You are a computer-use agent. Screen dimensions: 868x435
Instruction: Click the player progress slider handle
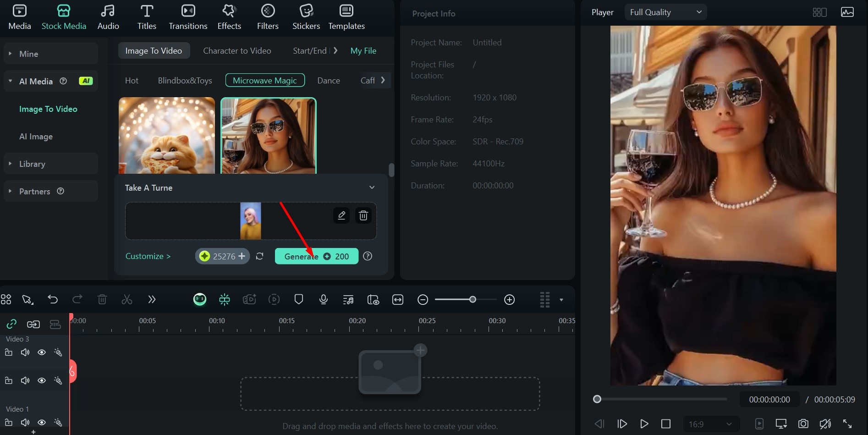coord(597,399)
